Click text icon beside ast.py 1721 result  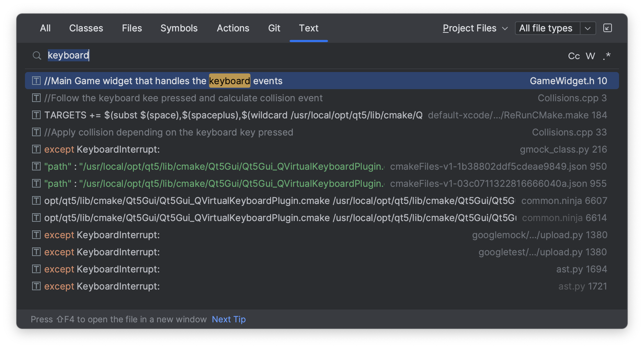[x=36, y=286]
